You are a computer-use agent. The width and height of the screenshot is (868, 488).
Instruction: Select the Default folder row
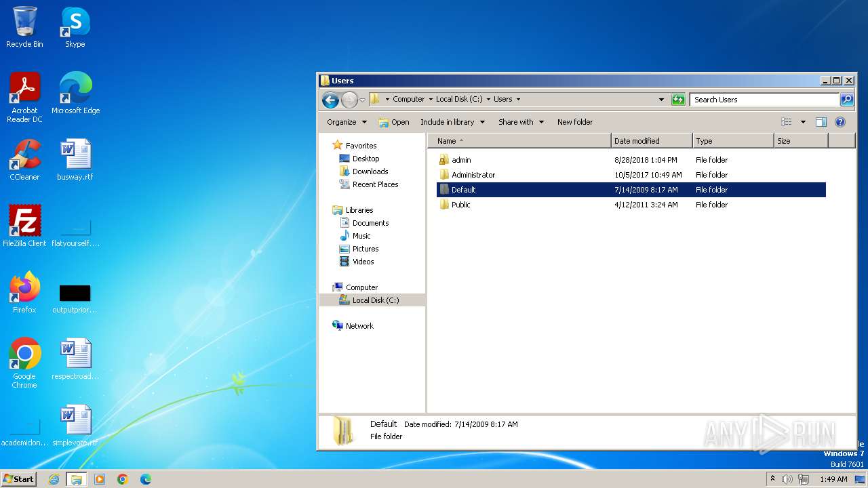631,190
